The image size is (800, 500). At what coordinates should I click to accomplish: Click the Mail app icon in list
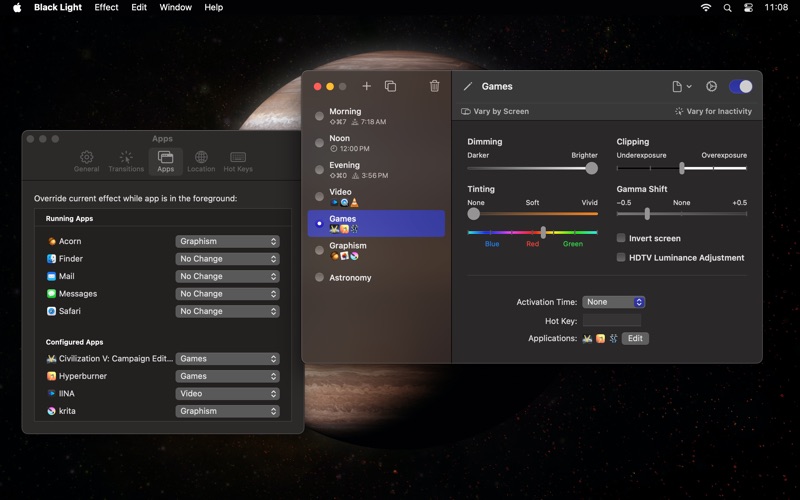click(x=52, y=276)
